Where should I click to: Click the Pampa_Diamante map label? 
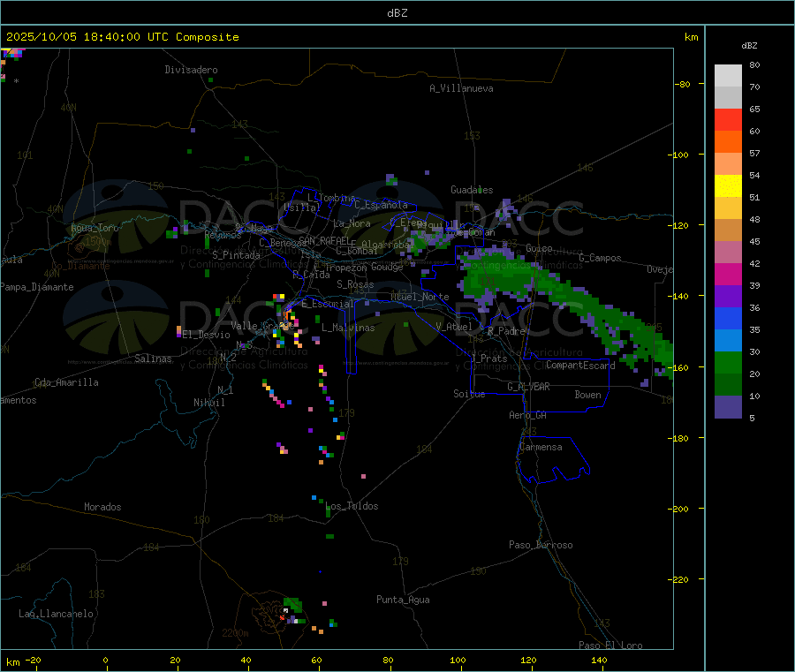point(37,287)
